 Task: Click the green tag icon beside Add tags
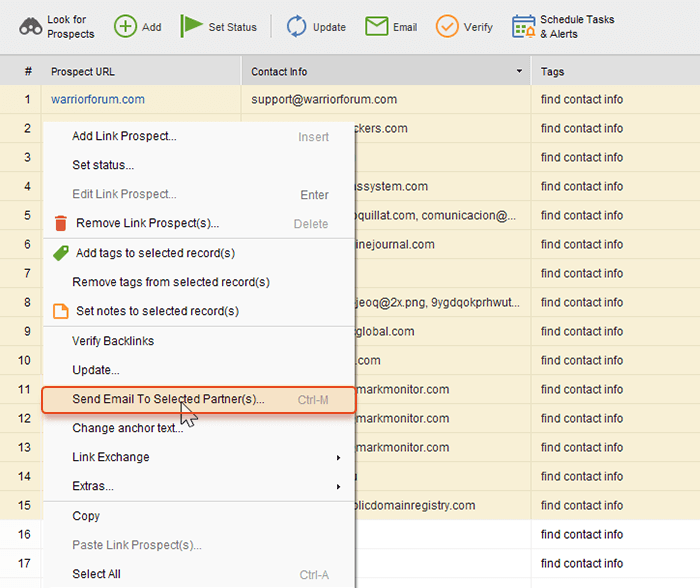pos(61,253)
